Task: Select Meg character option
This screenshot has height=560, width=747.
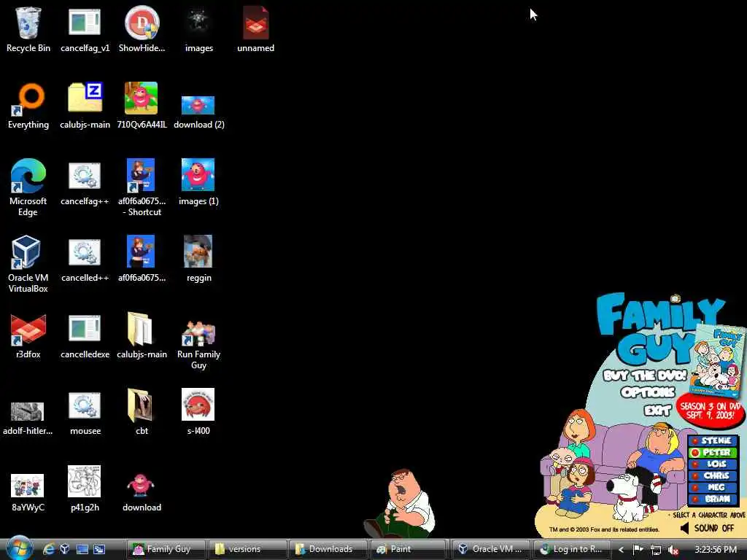Action: pyautogui.click(x=712, y=487)
